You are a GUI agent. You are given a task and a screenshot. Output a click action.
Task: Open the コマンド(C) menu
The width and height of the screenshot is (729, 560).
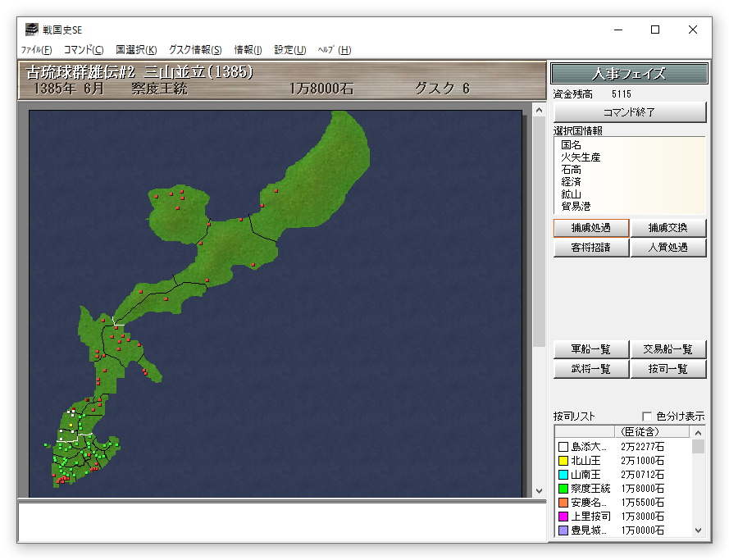(84, 50)
